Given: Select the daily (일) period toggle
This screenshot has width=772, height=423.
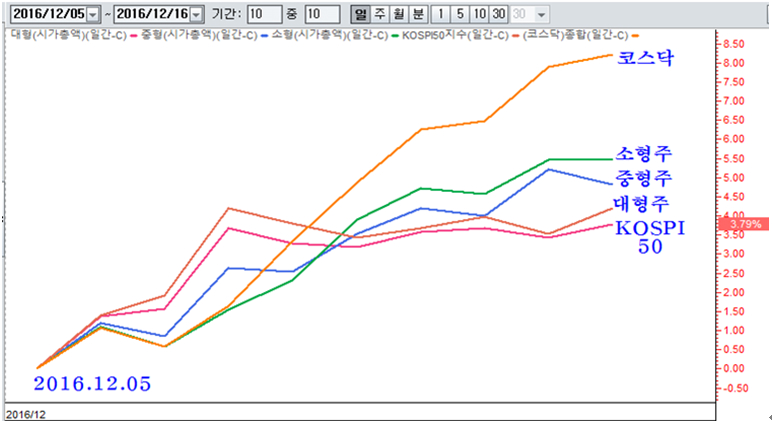Looking at the screenshot, I should pyautogui.click(x=361, y=14).
